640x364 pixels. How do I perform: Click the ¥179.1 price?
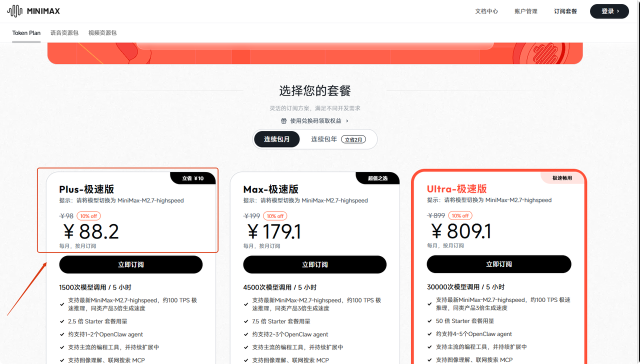274,232
